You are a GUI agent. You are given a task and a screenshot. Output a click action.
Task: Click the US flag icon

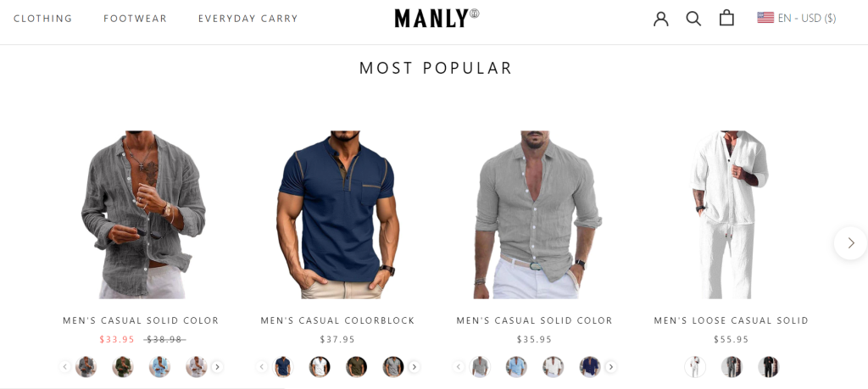coord(765,18)
